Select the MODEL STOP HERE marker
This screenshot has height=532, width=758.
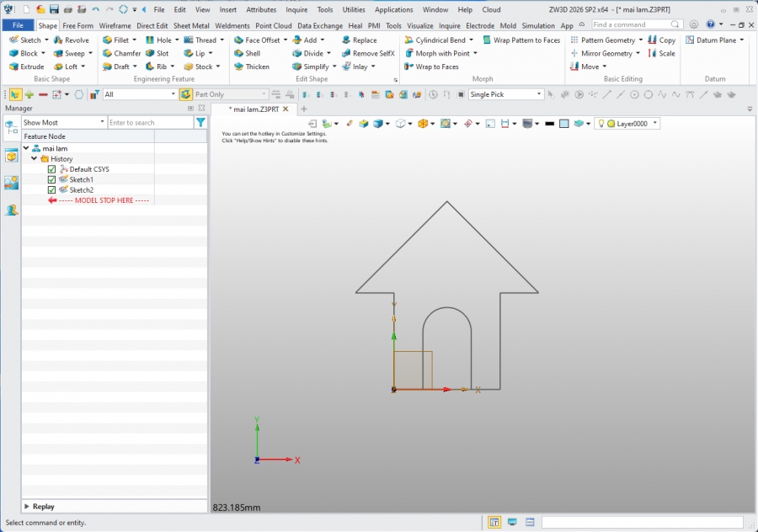click(99, 200)
